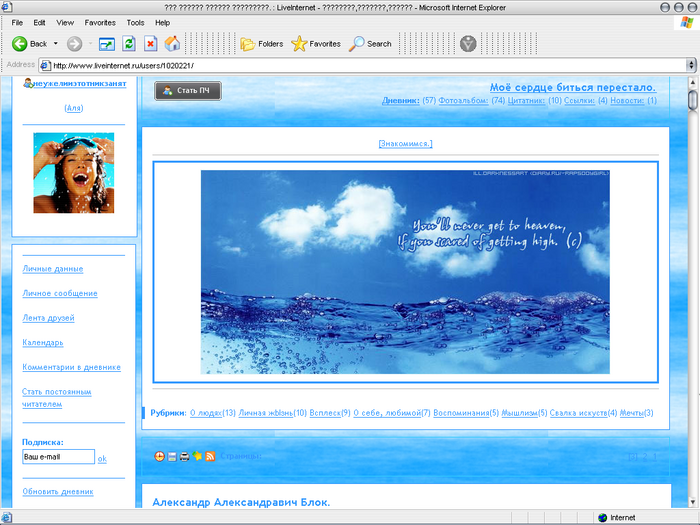Open the Мечты rubric link
700x525 pixels.
coord(632,413)
